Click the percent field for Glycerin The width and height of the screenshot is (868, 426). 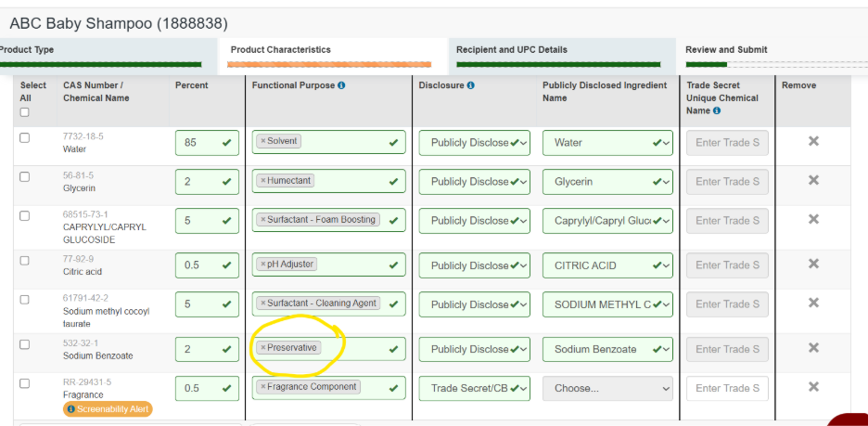pyautogui.click(x=197, y=182)
